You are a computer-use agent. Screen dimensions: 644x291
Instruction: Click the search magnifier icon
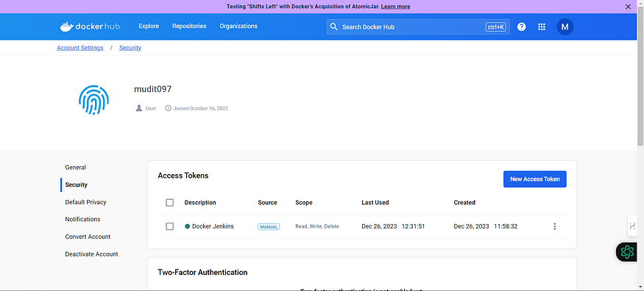[334, 26]
